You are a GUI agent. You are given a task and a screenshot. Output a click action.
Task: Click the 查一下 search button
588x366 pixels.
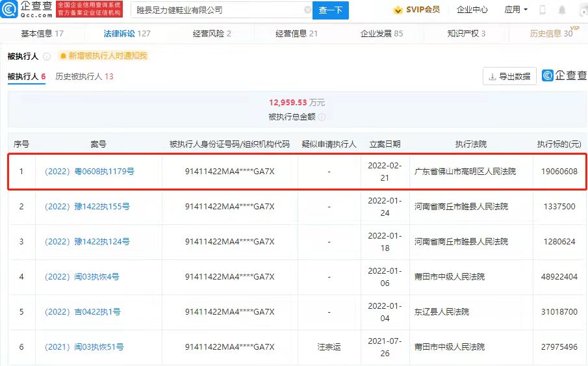pyautogui.click(x=330, y=10)
